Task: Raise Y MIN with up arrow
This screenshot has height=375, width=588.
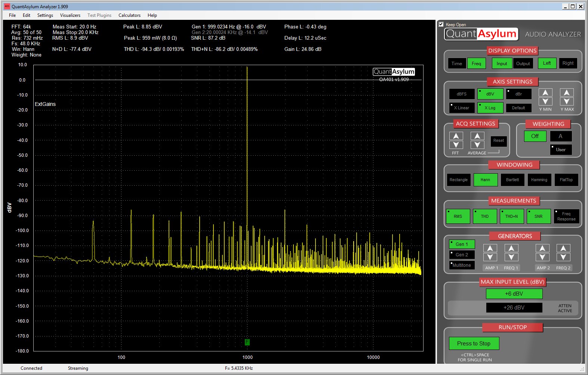Action: point(545,92)
